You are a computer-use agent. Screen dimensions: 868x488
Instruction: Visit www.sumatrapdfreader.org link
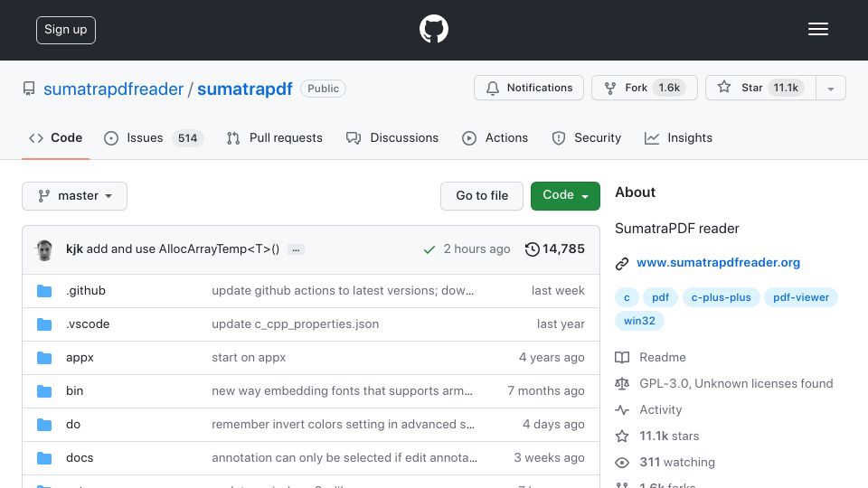(718, 263)
